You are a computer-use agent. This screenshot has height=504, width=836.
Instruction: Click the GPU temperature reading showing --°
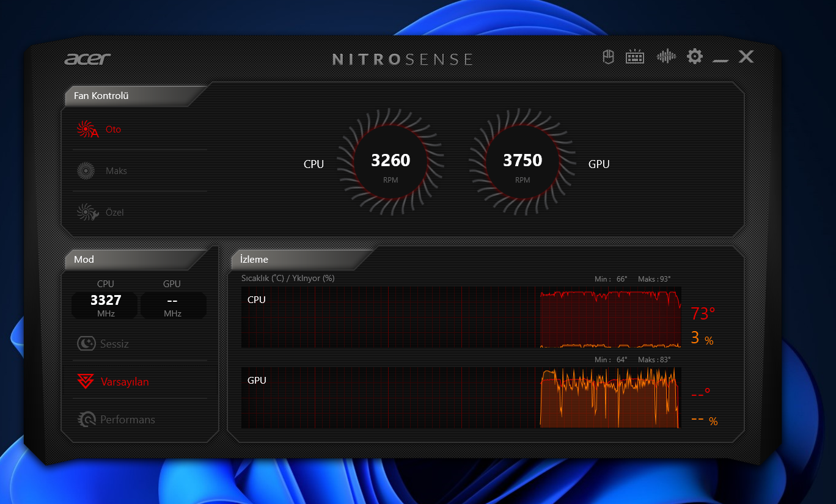click(701, 393)
